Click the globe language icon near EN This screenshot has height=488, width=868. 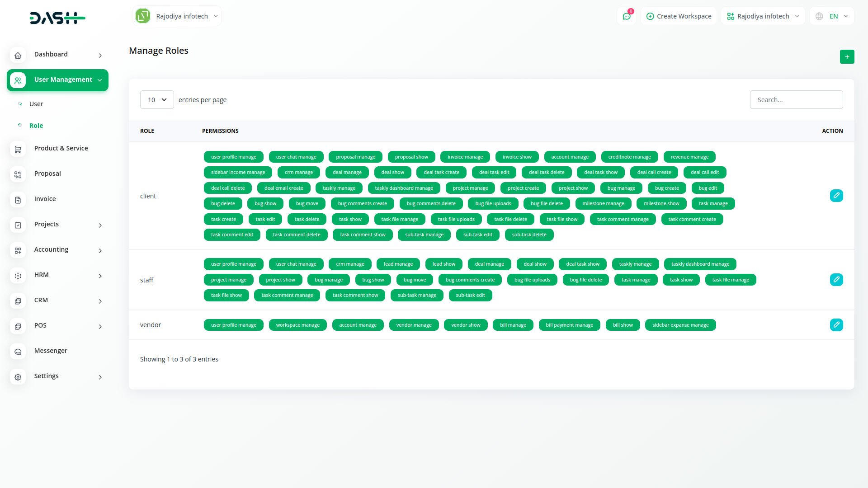819,16
